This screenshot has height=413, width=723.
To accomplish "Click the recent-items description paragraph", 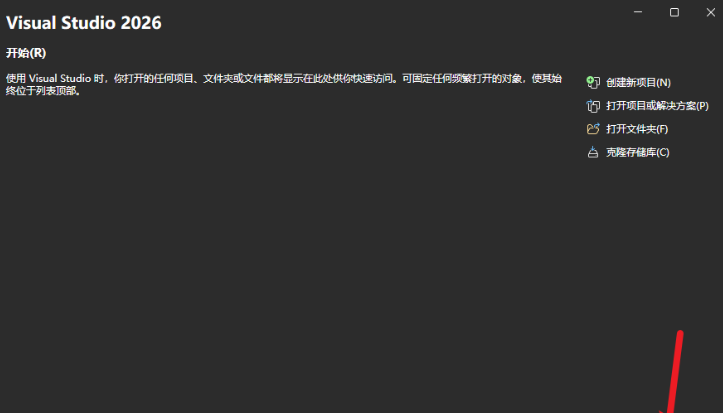I will coord(284,84).
